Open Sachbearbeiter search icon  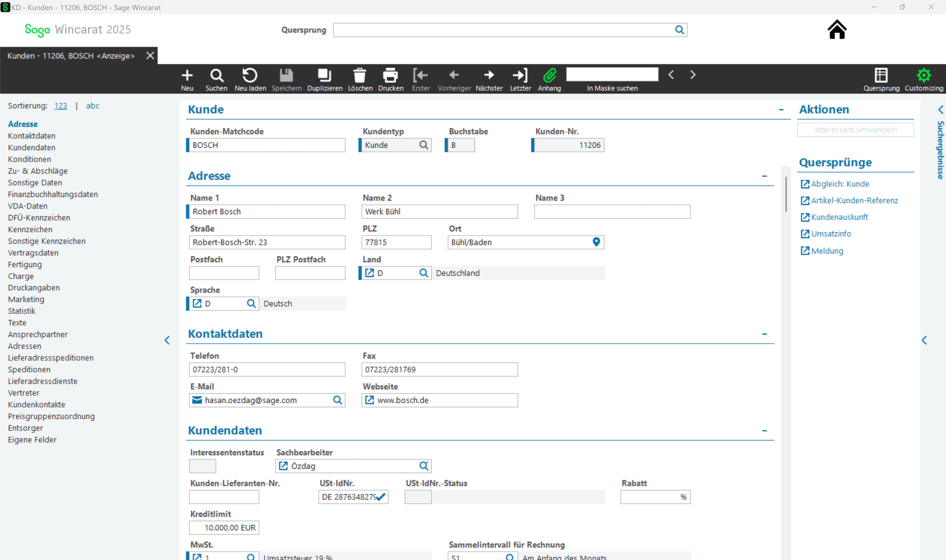[424, 466]
